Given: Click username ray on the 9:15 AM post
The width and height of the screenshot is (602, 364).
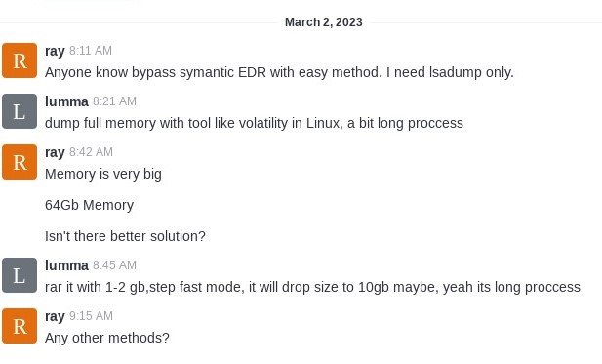Looking at the screenshot, I should pos(55,316).
